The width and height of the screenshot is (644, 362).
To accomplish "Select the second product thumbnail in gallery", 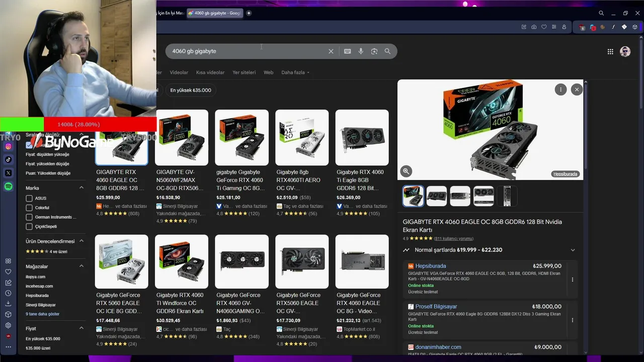I will pyautogui.click(x=437, y=196).
